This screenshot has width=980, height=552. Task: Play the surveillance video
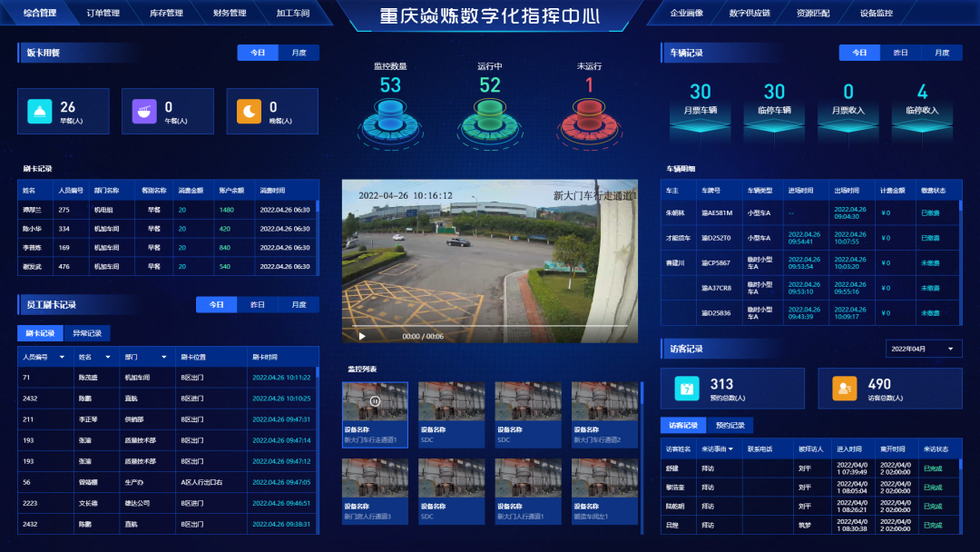[x=362, y=336]
